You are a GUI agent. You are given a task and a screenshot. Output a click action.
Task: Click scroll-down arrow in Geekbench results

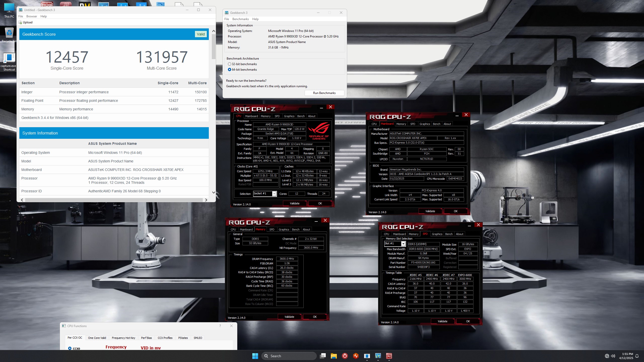click(214, 193)
